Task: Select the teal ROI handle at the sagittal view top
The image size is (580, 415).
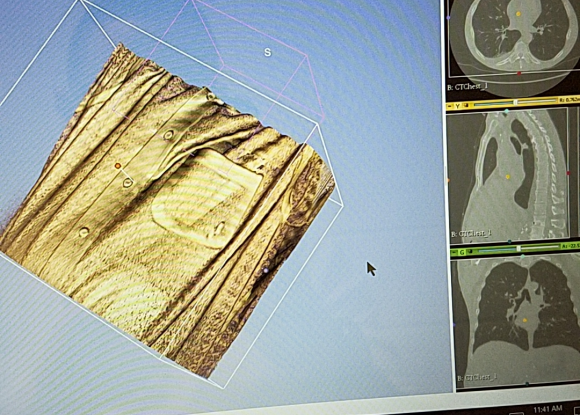Action: (507, 111)
